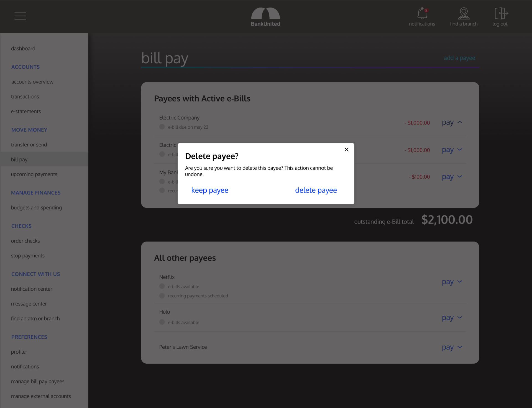Toggle Netflix e-bills available indicator
Viewport: 532px width, 408px height.
click(x=162, y=286)
